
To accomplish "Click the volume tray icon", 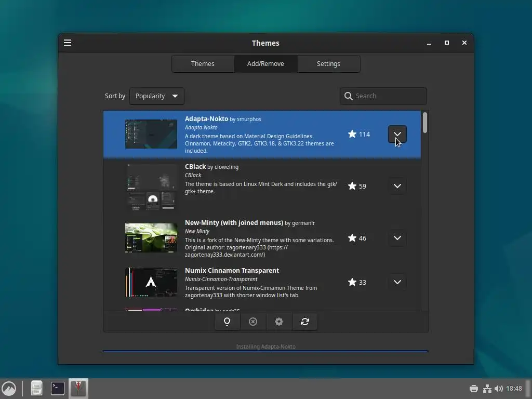I will (498, 389).
